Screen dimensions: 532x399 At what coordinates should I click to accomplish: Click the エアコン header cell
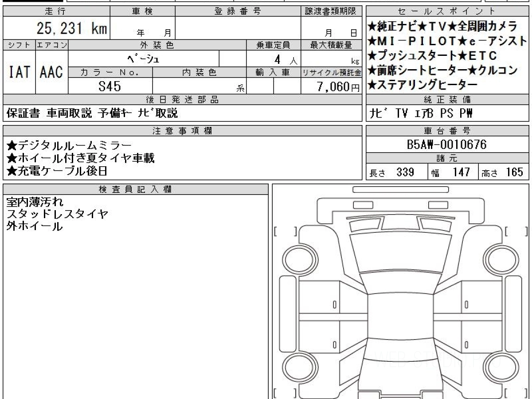tap(52, 45)
